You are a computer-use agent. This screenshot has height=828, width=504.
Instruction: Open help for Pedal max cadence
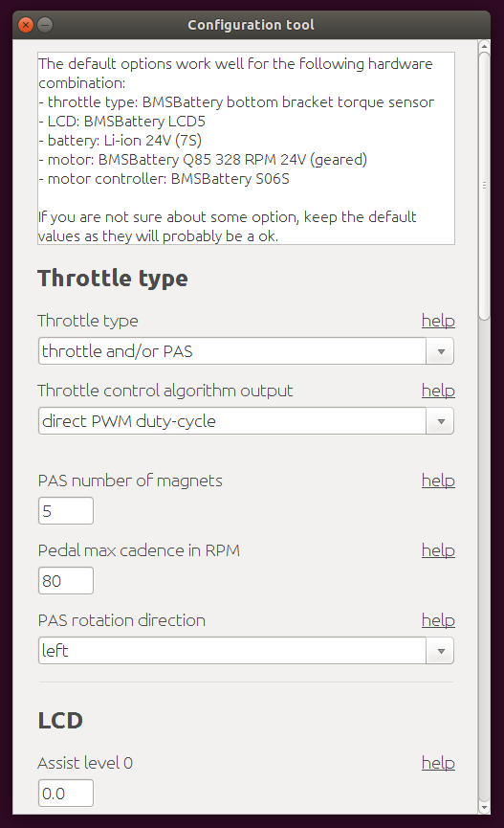point(438,550)
